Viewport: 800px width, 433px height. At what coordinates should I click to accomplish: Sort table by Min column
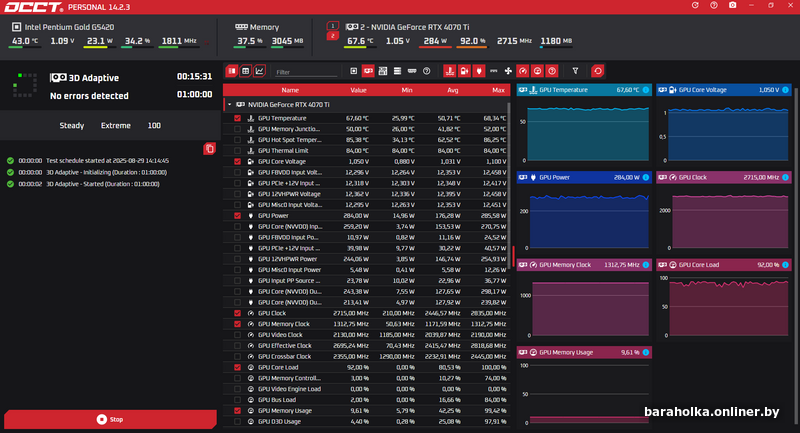(x=407, y=90)
